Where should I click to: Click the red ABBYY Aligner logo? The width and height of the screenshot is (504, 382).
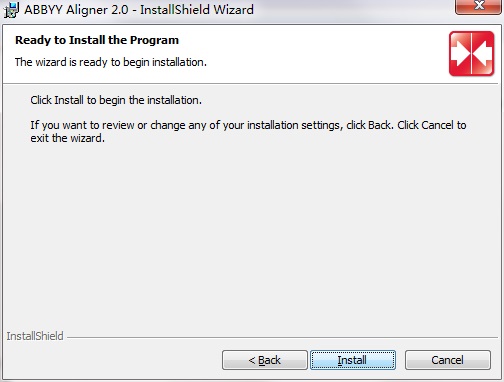[471, 54]
